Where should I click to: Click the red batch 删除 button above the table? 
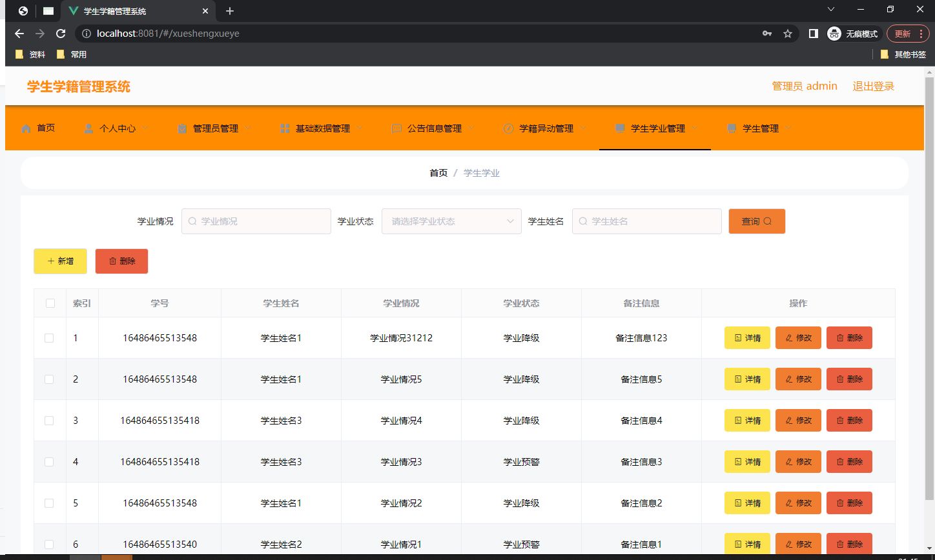[x=121, y=261]
